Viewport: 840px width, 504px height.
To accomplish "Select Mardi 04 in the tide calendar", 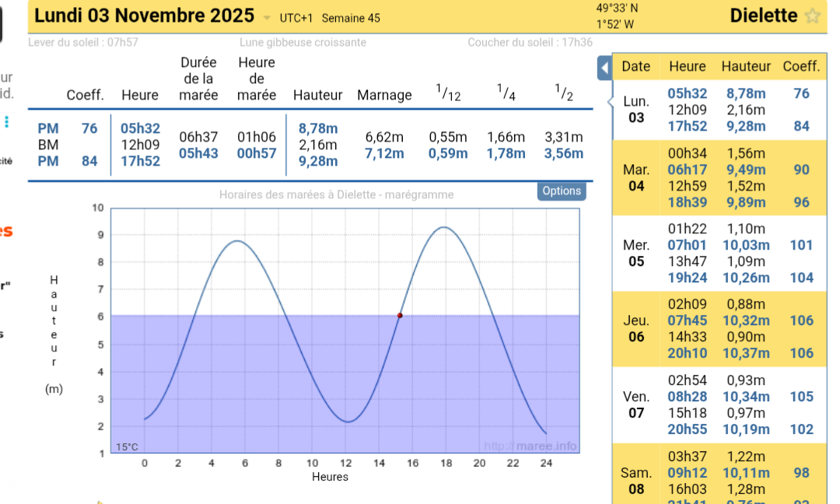I will (636, 178).
